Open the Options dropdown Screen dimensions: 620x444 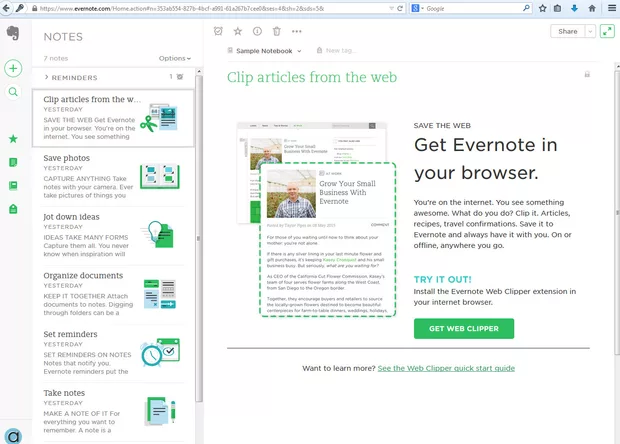175,58
